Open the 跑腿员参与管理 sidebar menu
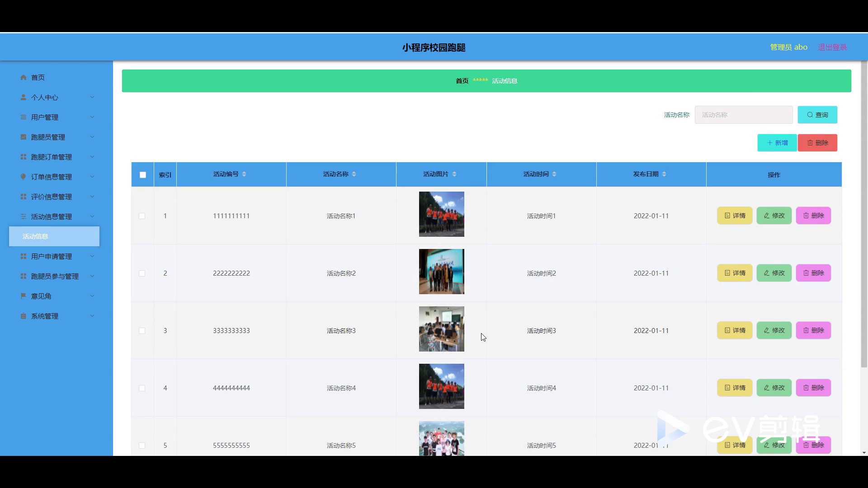 (x=54, y=276)
